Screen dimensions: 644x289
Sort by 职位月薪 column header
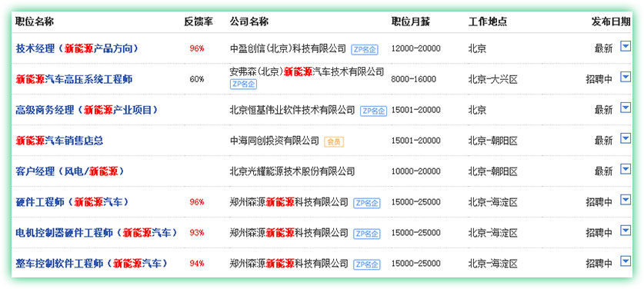(x=410, y=22)
